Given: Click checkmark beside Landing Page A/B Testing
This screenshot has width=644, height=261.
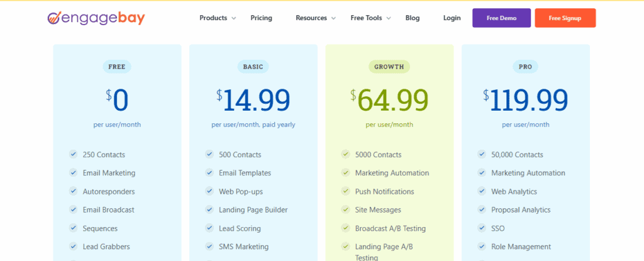Looking at the screenshot, I should pos(345,247).
